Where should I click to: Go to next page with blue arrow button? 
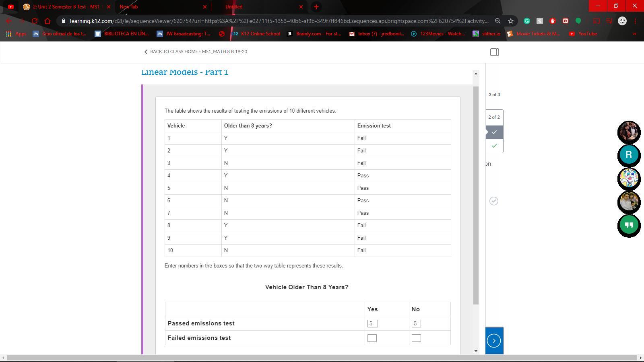pyautogui.click(x=494, y=341)
